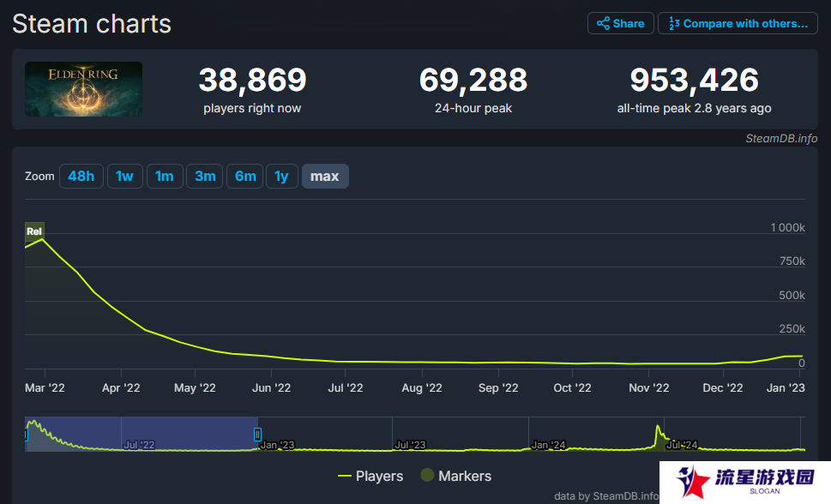The width and height of the screenshot is (831, 504).
Task: Click the 1 000k y-axis label
Action: pos(787,228)
